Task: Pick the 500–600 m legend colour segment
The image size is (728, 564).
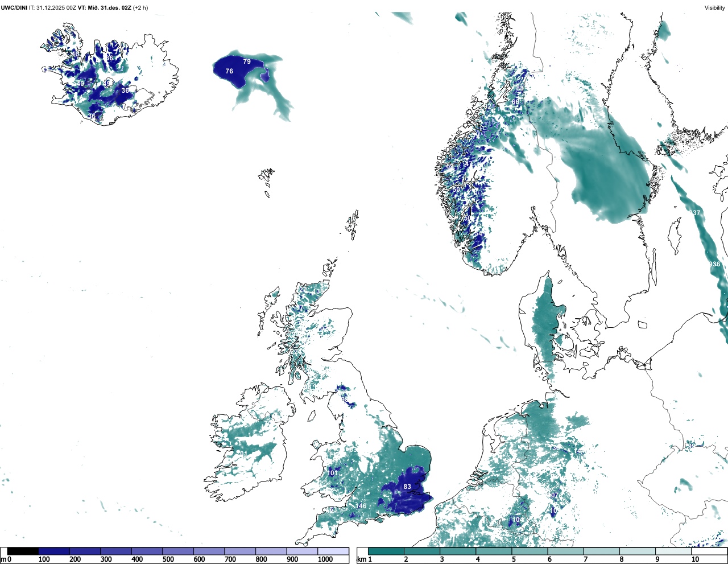Action: pyautogui.click(x=178, y=551)
